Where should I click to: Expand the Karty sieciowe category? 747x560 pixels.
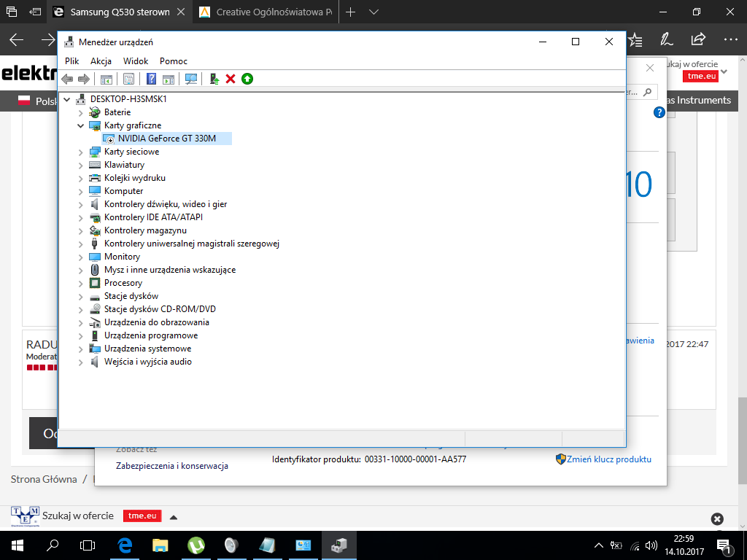80,152
